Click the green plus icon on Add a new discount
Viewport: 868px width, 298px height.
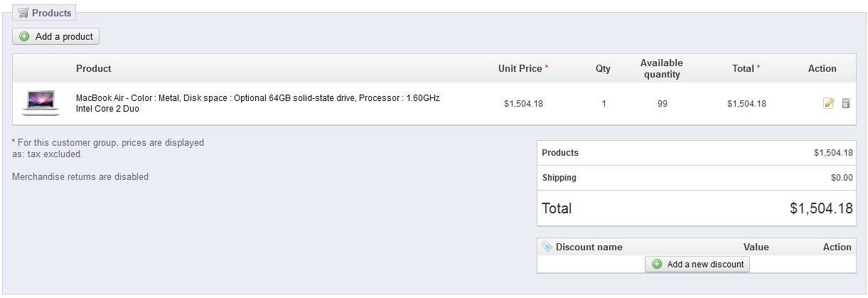click(657, 265)
